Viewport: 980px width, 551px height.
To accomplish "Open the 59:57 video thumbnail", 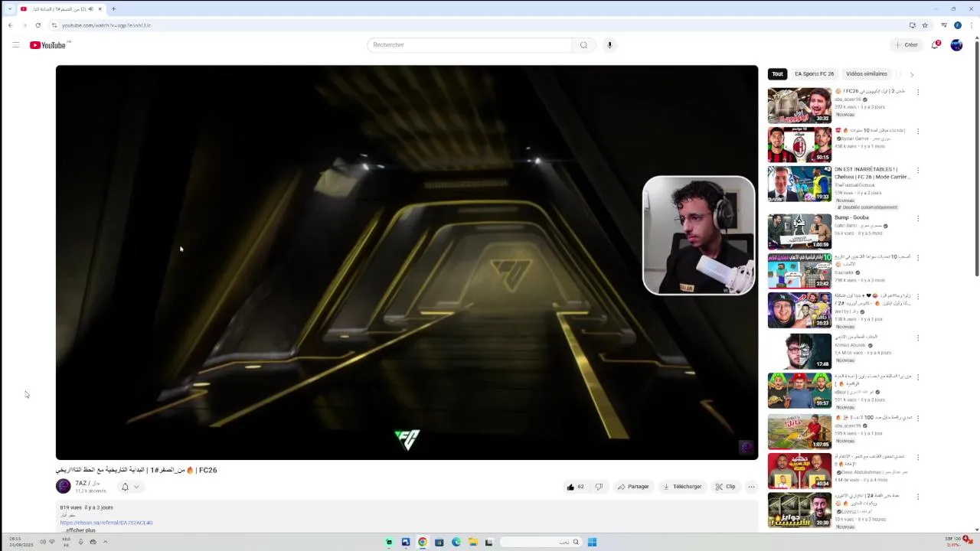I will pyautogui.click(x=799, y=390).
